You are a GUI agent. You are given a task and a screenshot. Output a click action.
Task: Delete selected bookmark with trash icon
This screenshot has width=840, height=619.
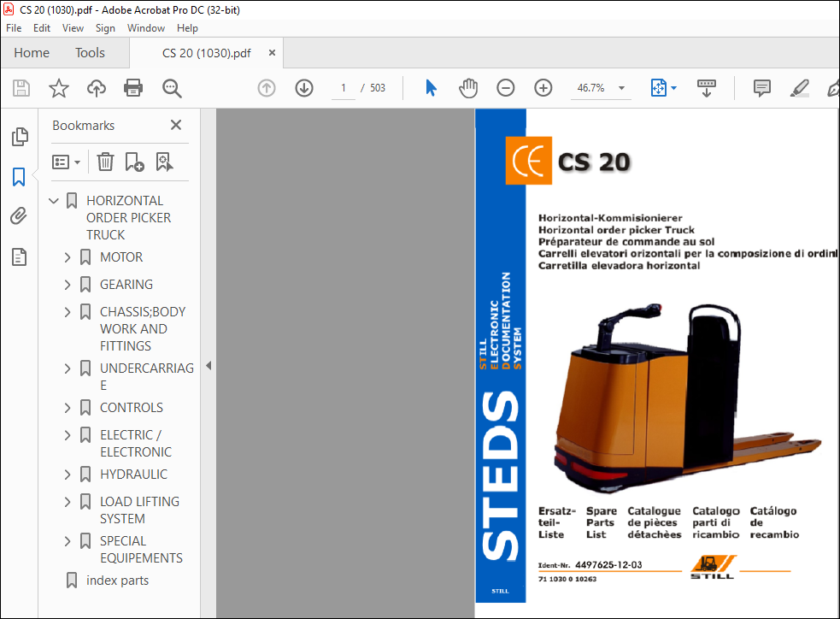106,162
